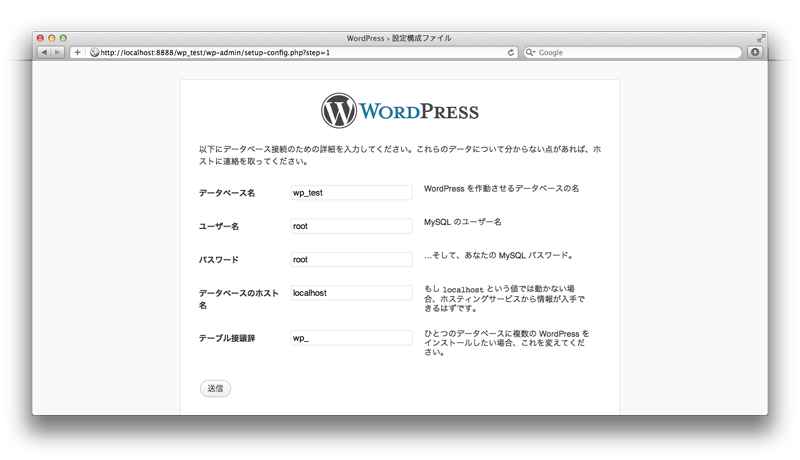Click the password field next to パスワード
This screenshot has width=800, height=460.
[352, 260]
